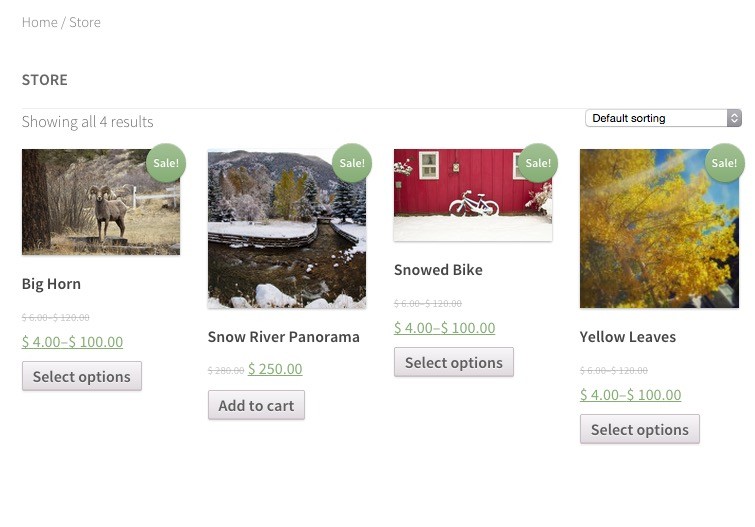Viewport: 755px width, 527px height.
Task: Click the Snow River Panorama $250.00 price
Action: [275, 369]
